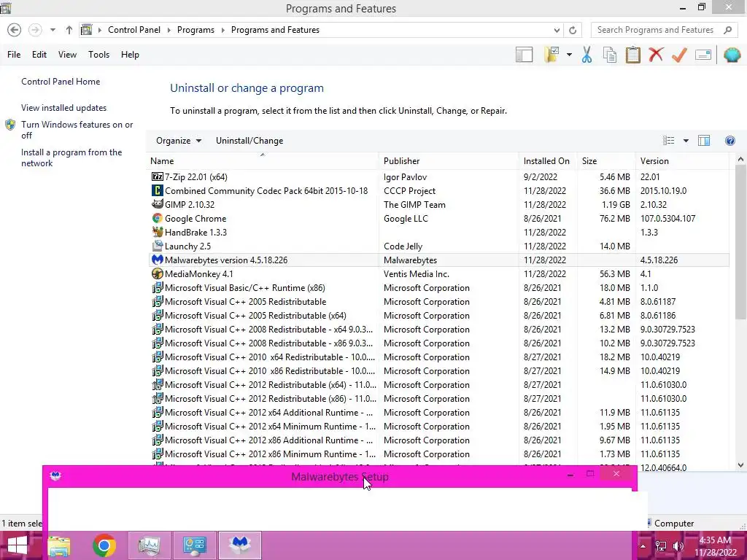
Task: Open the view options dropdown arrow
Action: pyautogui.click(x=686, y=141)
